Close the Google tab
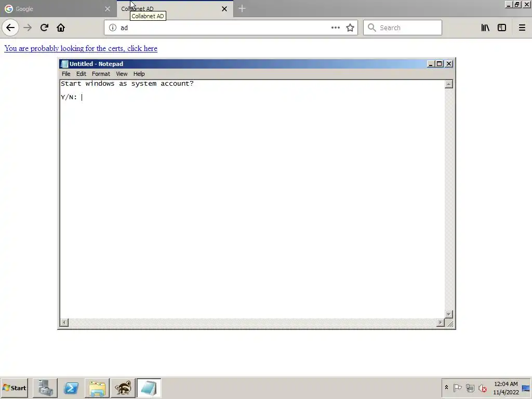The width and height of the screenshot is (532, 399). 108,9
